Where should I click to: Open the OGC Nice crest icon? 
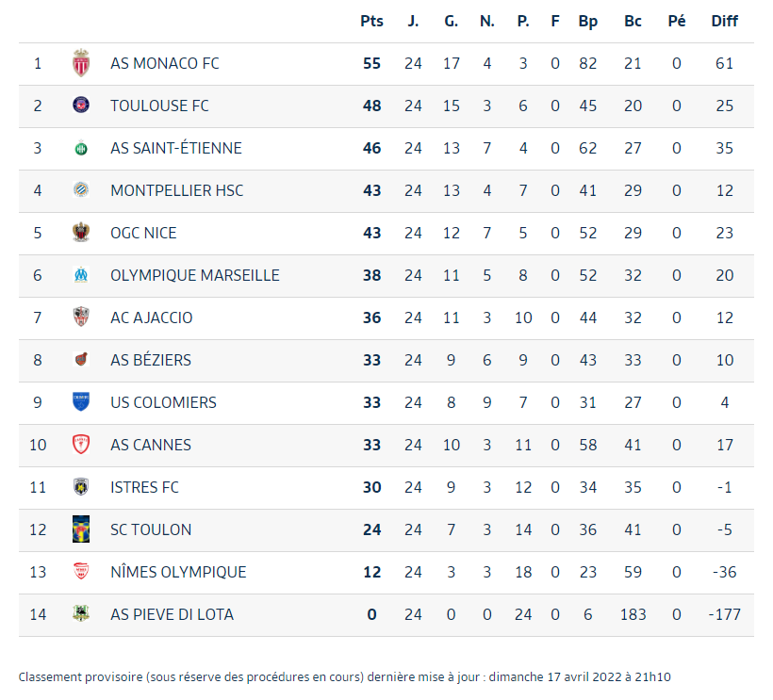[81, 232]
